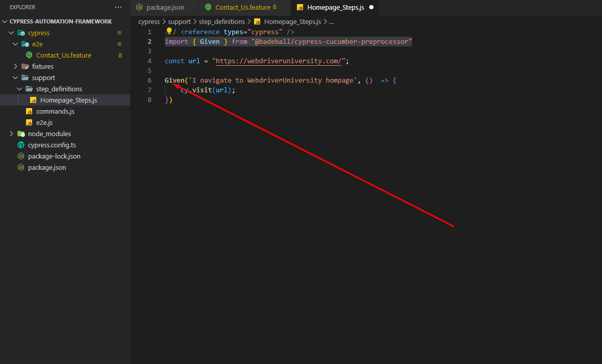Click the package.json node icon in explorer
The height and width of the screenshot is (364, 602).
21,168
